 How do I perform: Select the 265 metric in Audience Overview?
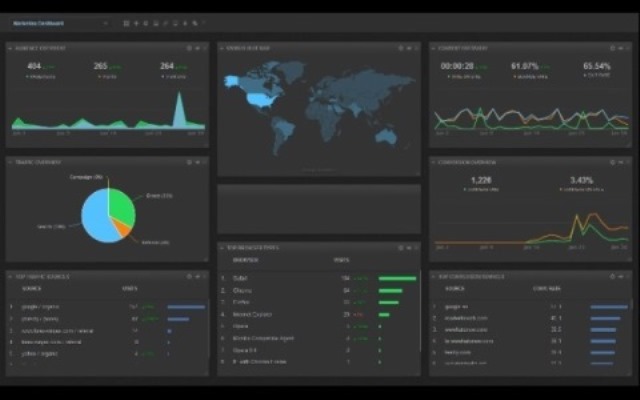click(100, 66)
